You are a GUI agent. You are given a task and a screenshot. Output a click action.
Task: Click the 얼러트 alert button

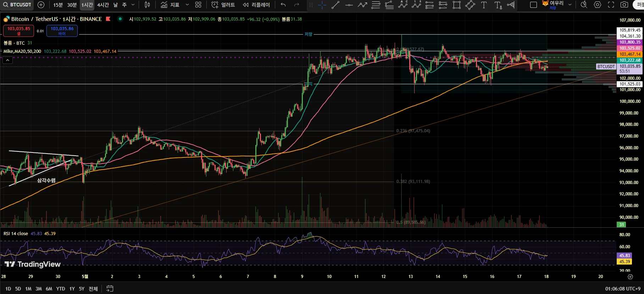(x=223, y=5)
